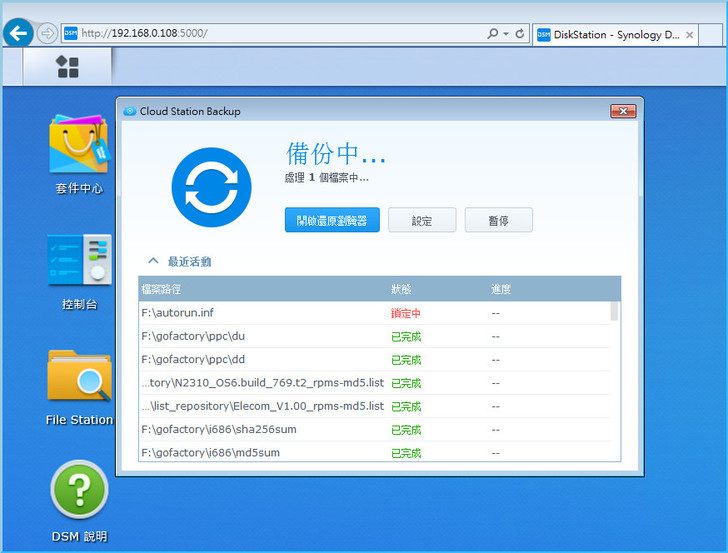Screen dimensions: 728x553
Task: Click the browser refresh icon
Action: 520,33
